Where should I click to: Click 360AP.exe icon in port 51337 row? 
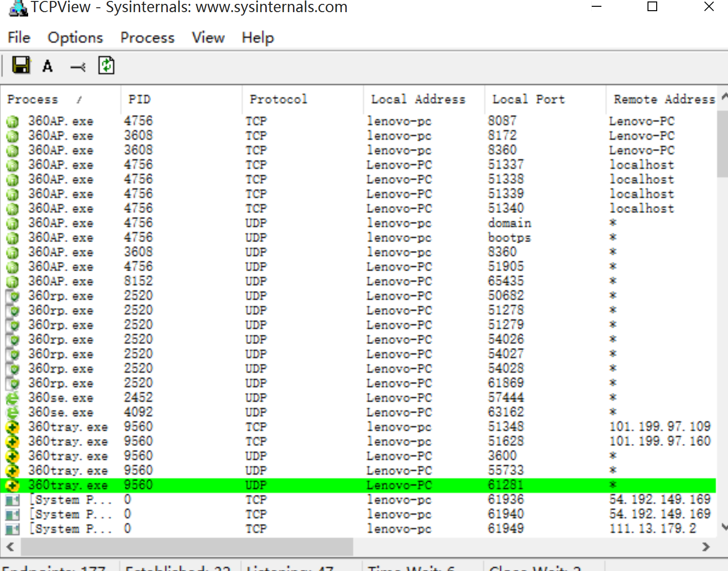(13, 165)
